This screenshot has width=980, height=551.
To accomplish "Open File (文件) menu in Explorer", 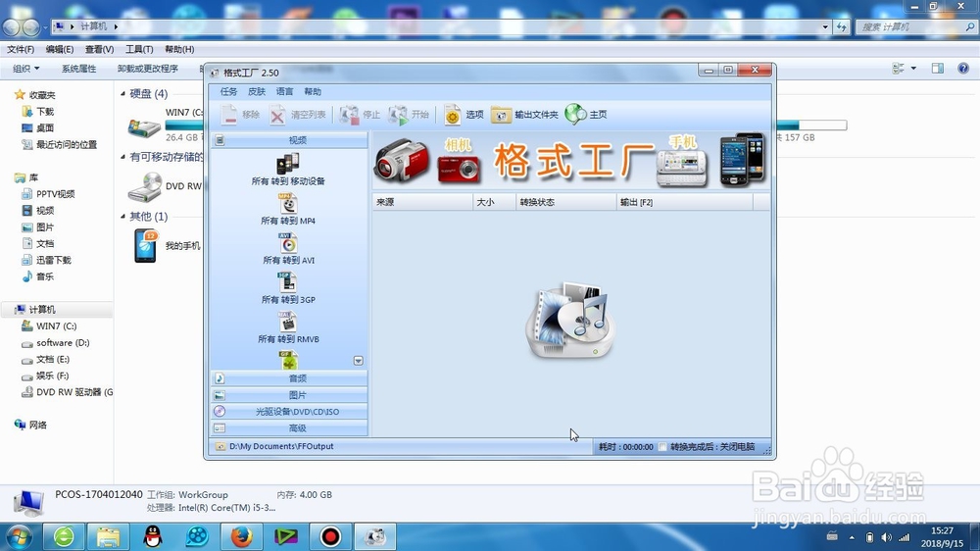I will coord(21,49).
